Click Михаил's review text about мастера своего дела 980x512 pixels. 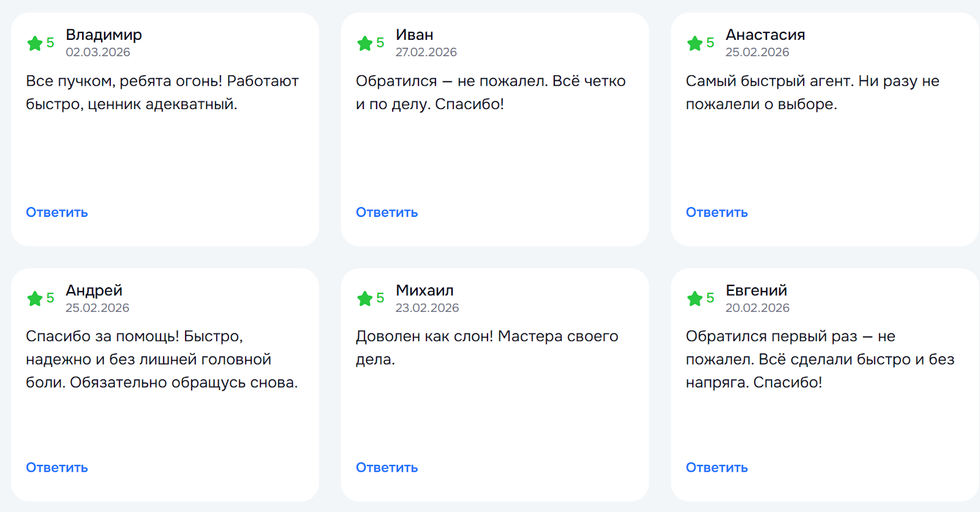[x=486, y=347]
